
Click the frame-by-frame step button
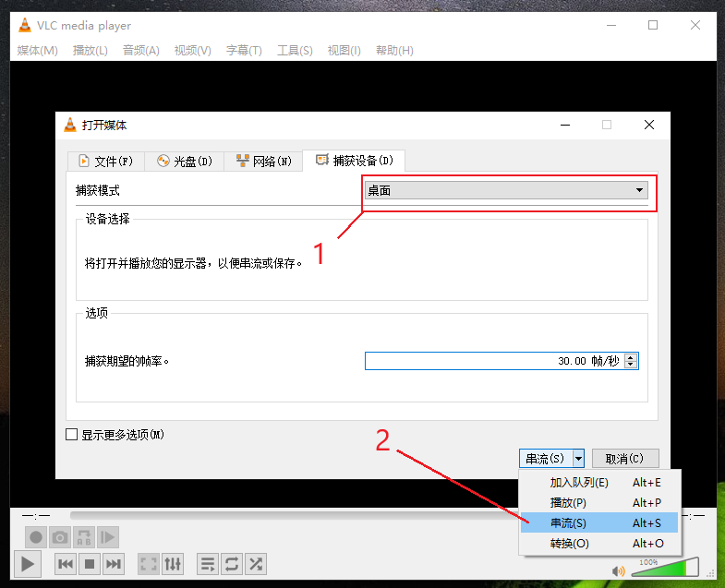coord(108,537)
